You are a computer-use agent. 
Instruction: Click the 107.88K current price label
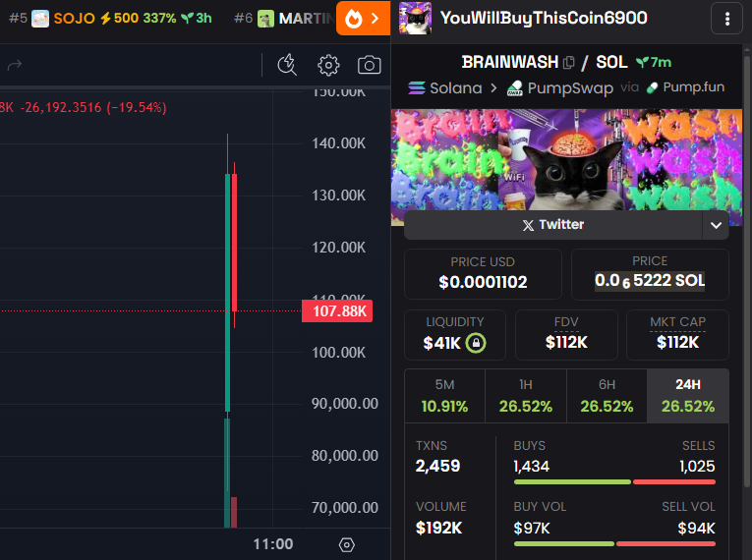pos(337,311)
